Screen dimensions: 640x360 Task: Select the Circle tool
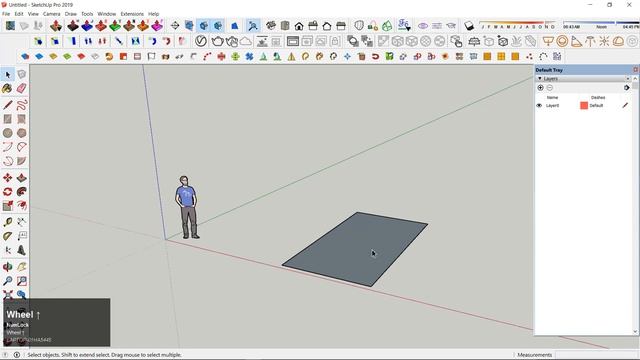click(x=7, y=133)
